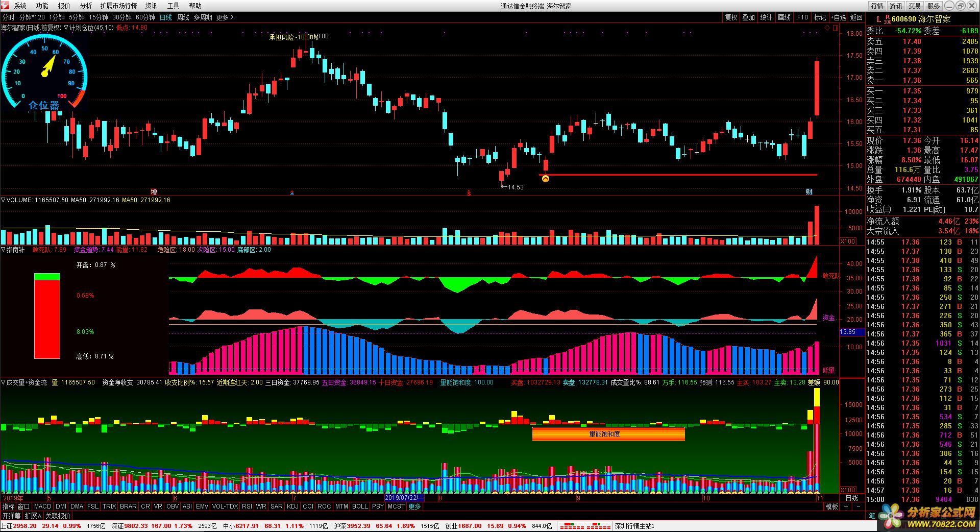Image resolution: width=980 pixels, height=532 pixels.
Task: Click the 笔 tick detail icon
Action: click(x=872, y=516)
